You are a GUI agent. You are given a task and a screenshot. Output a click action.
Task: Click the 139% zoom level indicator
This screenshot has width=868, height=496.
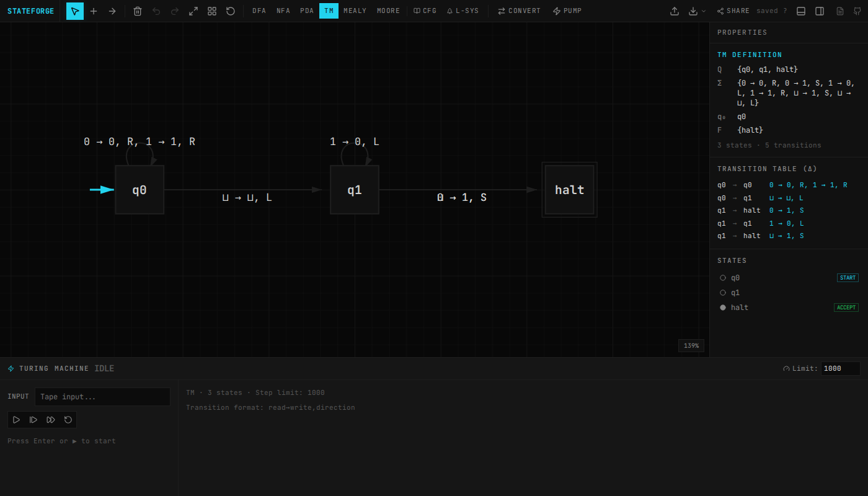tap(691, 345)
